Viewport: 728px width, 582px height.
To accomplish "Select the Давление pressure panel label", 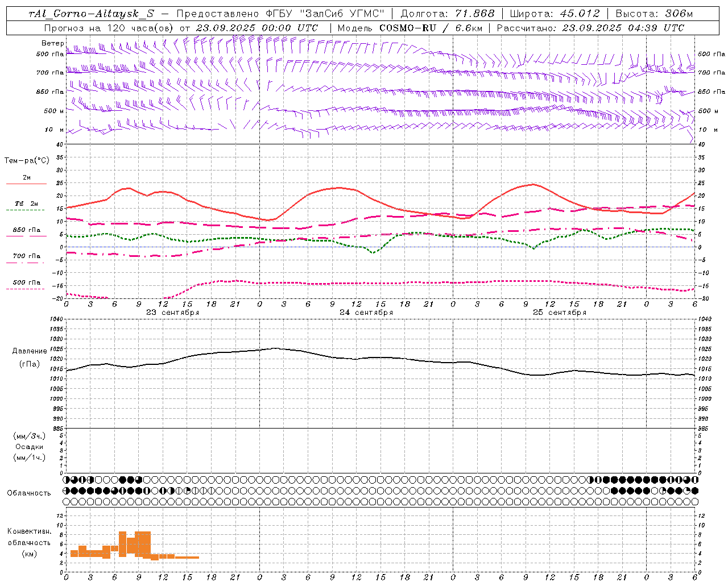I will [x=30, y=351].
